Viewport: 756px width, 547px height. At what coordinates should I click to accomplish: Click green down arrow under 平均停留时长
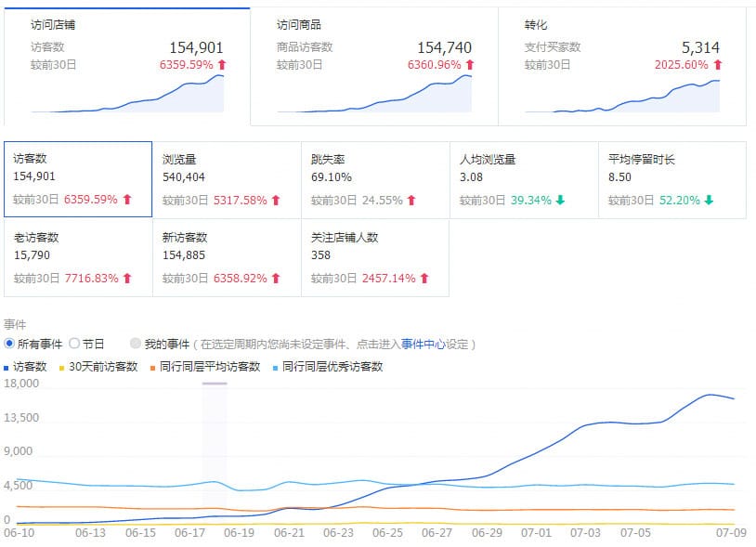click(x=709, y=200)
